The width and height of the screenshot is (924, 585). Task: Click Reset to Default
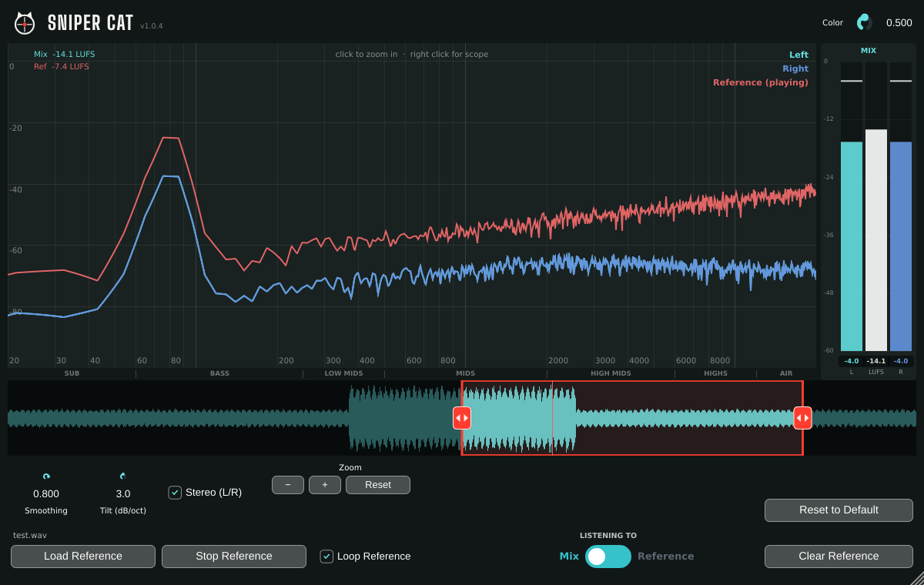(839, 510)
